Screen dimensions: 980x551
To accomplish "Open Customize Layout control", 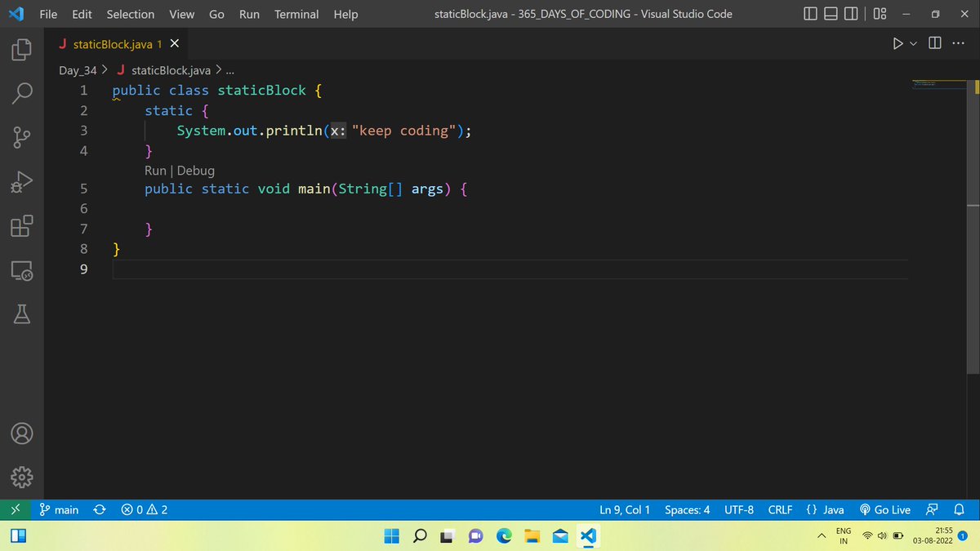I will (x=880, y=14).
